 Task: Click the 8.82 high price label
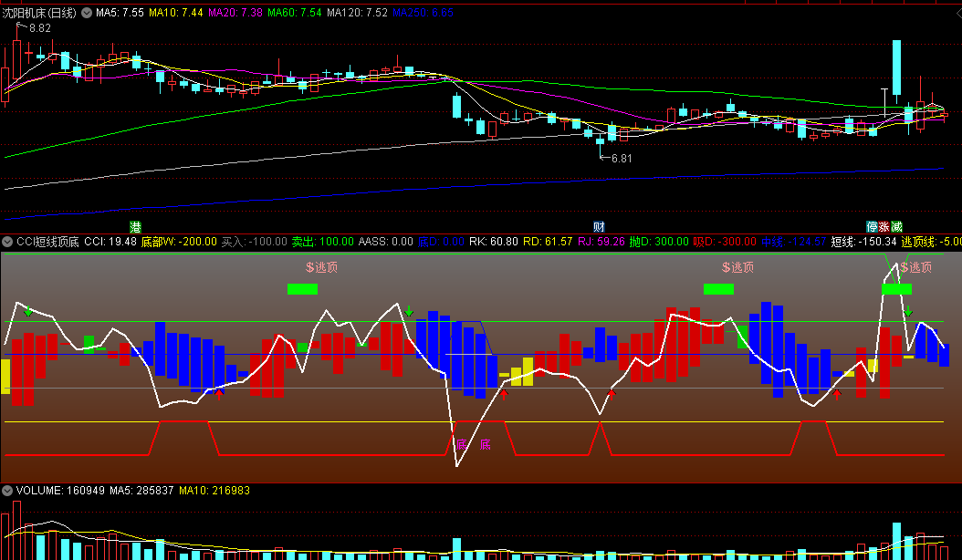pos(40,28)
